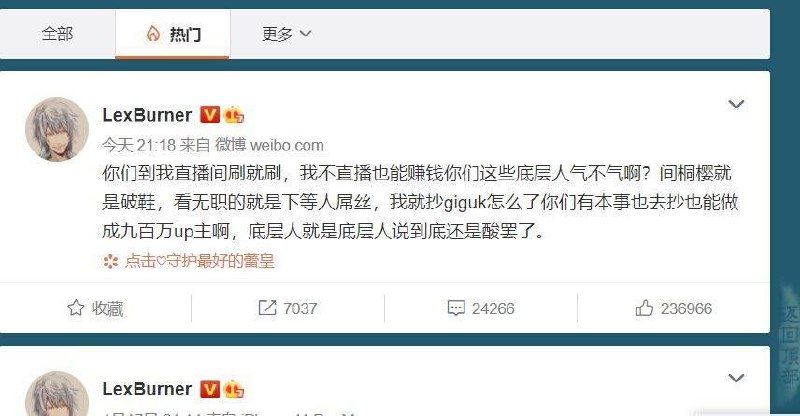The height and width of the screenshot is (416, 800).
Task: Click the flame icon on the 热门 tab
Action: 153,34
